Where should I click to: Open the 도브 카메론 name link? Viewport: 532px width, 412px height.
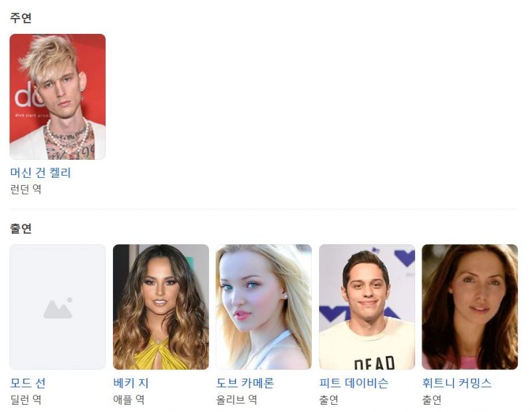click(245, 383)
